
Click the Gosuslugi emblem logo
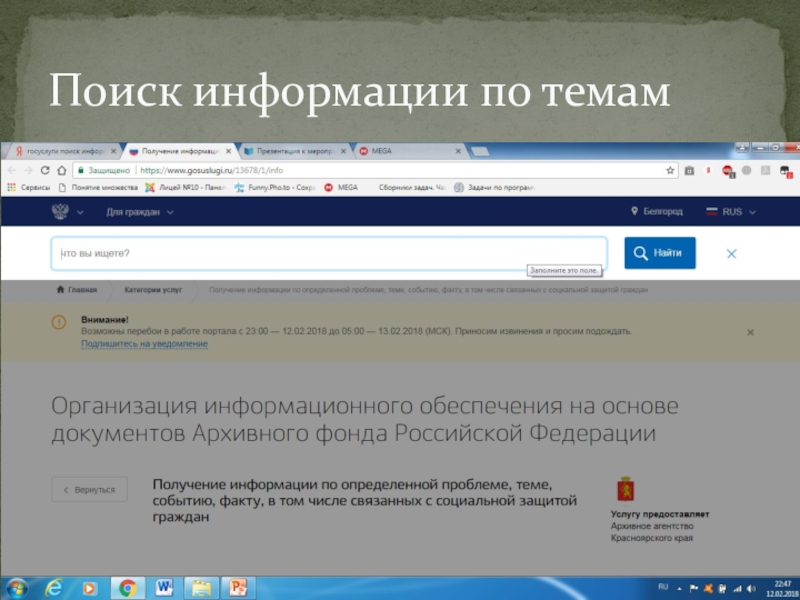tap(61, 212)
